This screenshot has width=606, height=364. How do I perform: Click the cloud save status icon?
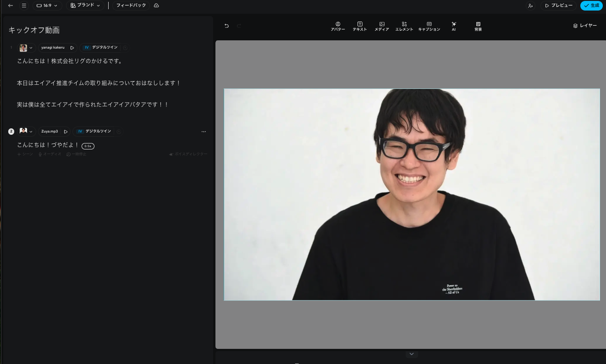156,6
